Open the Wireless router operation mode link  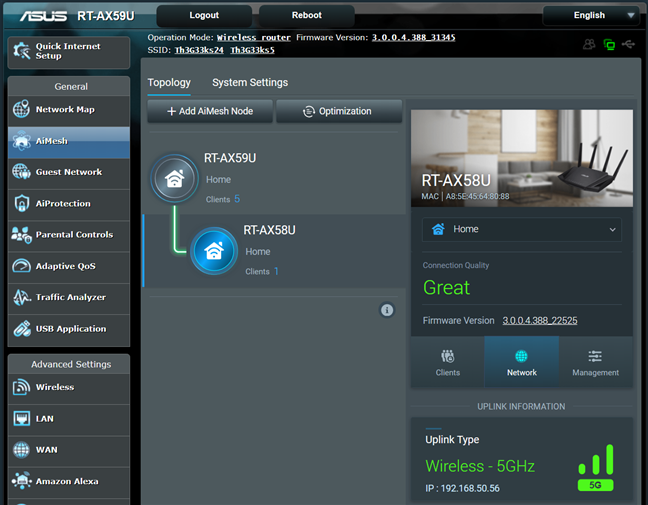point(254,38)
